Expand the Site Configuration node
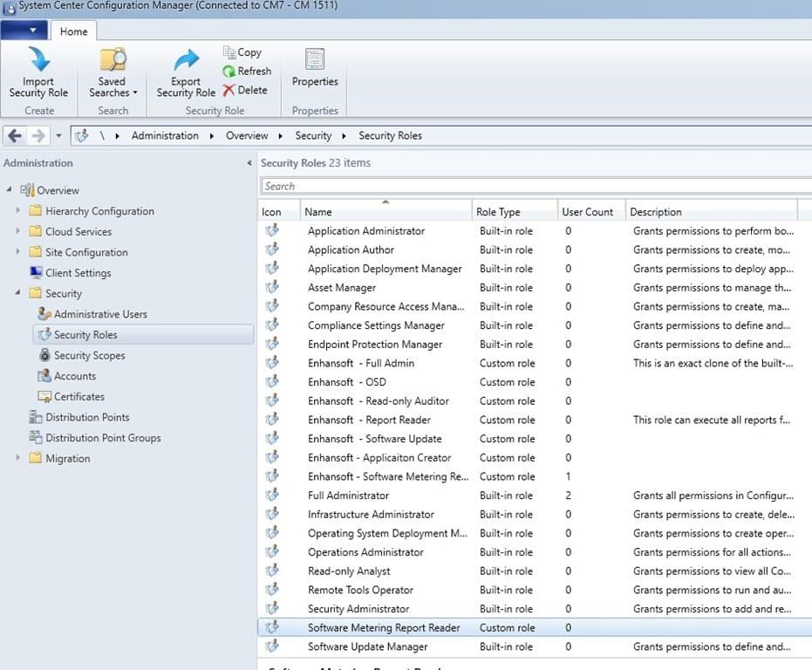The height and width of the screenshot is (670, 812). (18, 252)
